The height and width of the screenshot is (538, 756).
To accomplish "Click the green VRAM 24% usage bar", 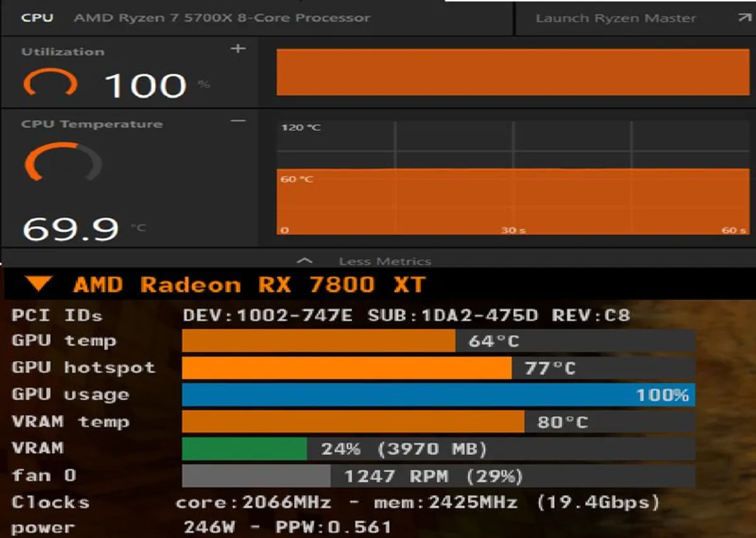I will [438, 449].
